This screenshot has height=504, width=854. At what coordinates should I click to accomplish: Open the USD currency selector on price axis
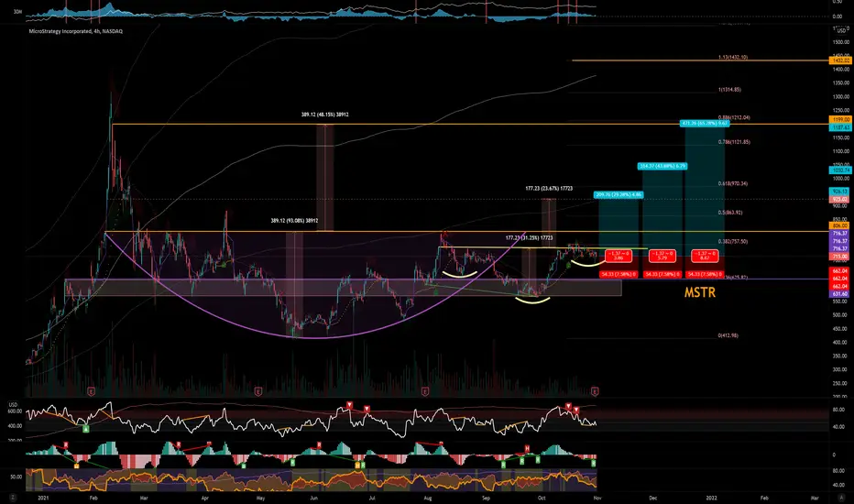[841, 31]
